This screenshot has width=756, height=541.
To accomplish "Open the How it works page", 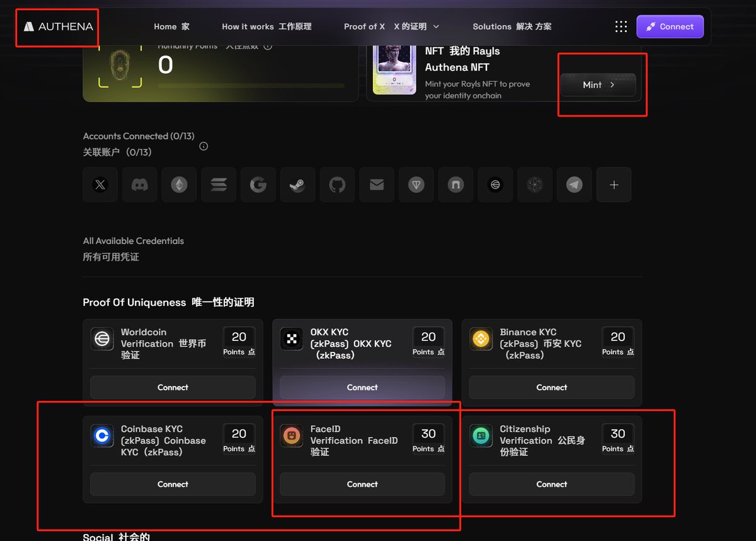I will [266, 26].
